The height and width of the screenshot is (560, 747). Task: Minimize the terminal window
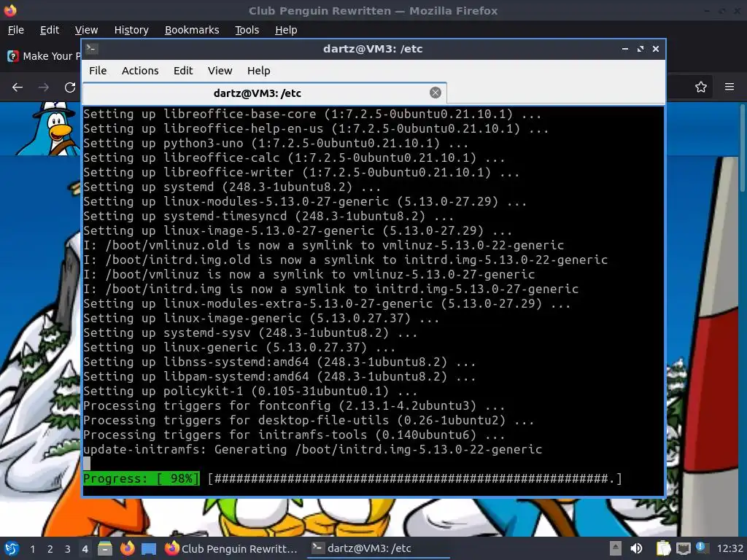[625, 49]
